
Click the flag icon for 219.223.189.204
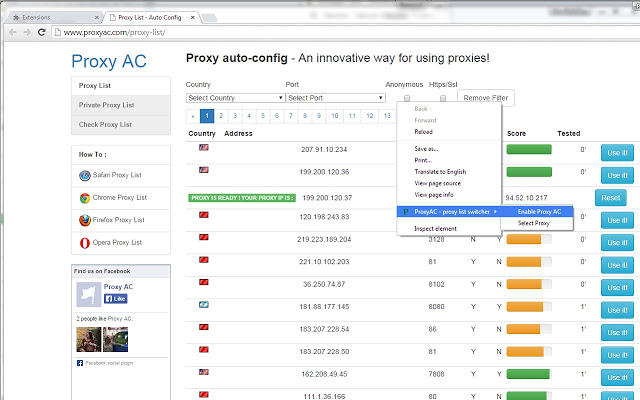click(x=204, y=237)
